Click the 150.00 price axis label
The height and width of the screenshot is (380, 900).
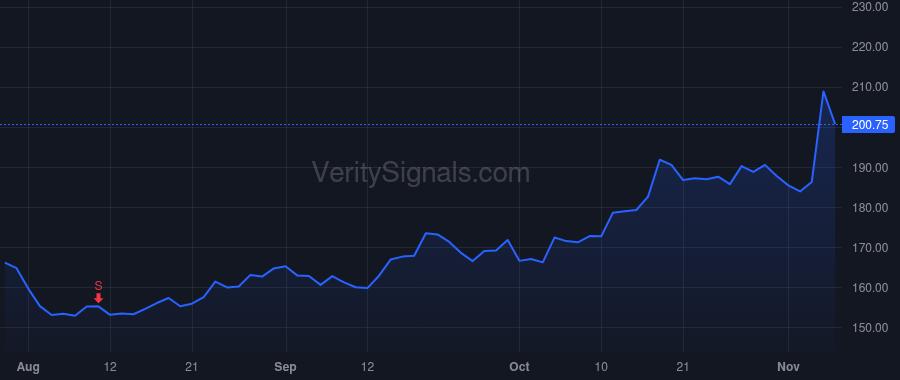coord(870,328)
